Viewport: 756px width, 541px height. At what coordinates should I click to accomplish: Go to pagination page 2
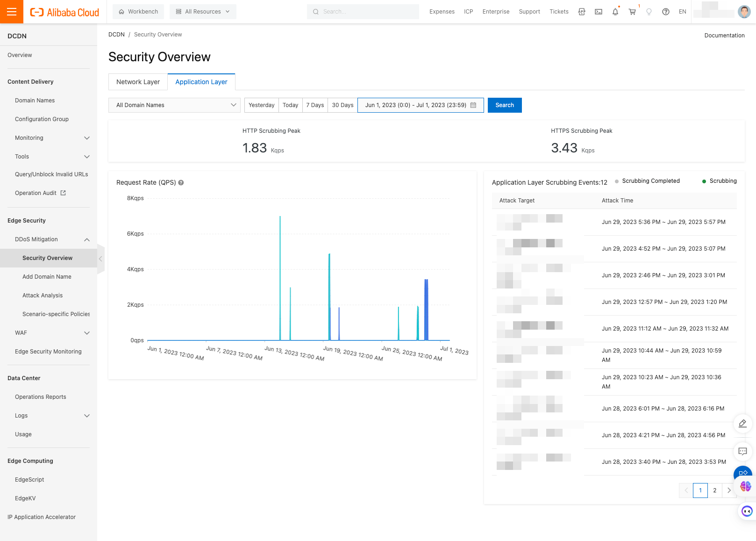pyautogui.click(x=714, y=491)
